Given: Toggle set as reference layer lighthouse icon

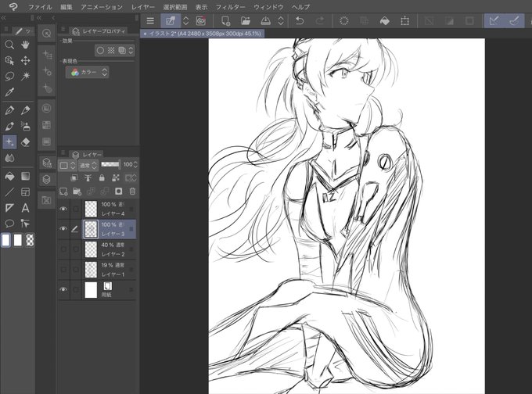Looking at the screenshot, I should click(x=88, y=177).
